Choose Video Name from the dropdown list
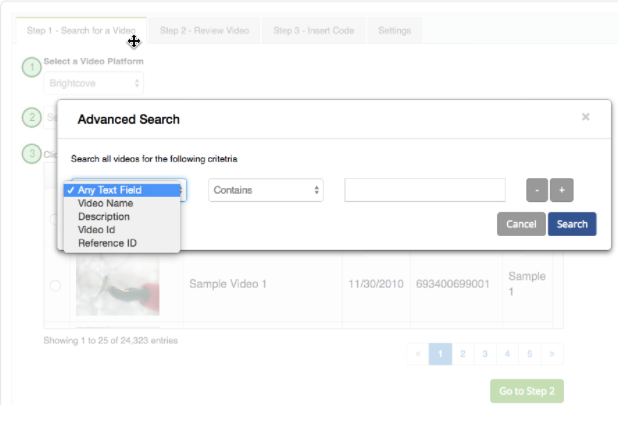Screen dimensions: 634x431 pyautogui.click(x=122, y=203)
